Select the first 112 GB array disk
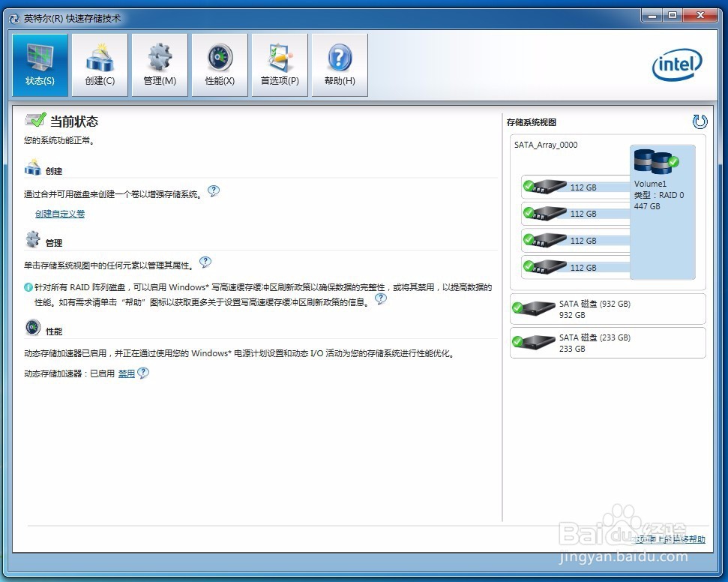Screen dimensions: 728x582 575,187
